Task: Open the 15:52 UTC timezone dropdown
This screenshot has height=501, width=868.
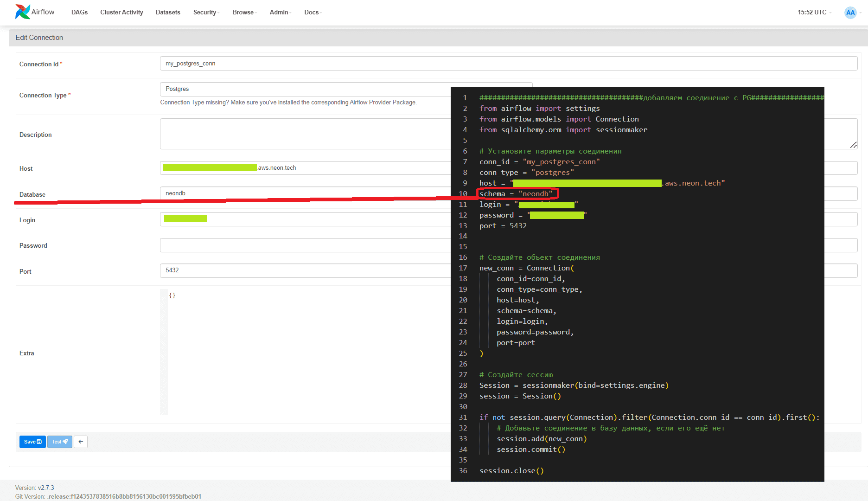Action: (814, 12)
